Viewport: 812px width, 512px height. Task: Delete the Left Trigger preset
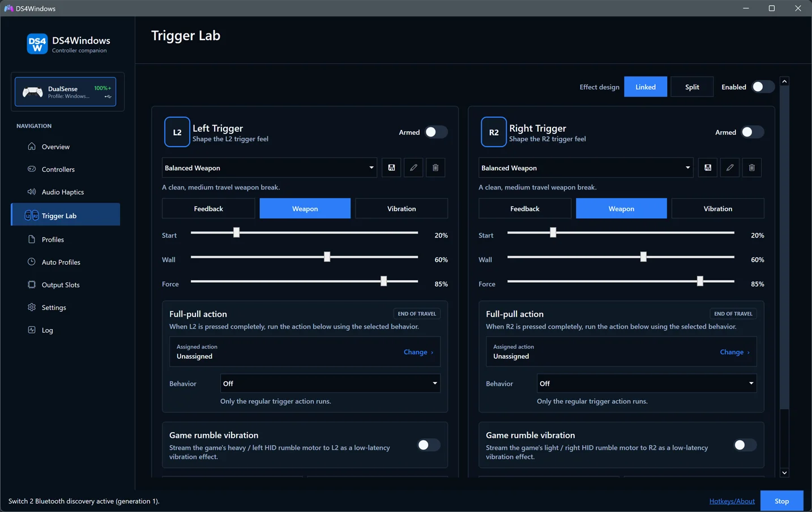(x=435, y=167)
